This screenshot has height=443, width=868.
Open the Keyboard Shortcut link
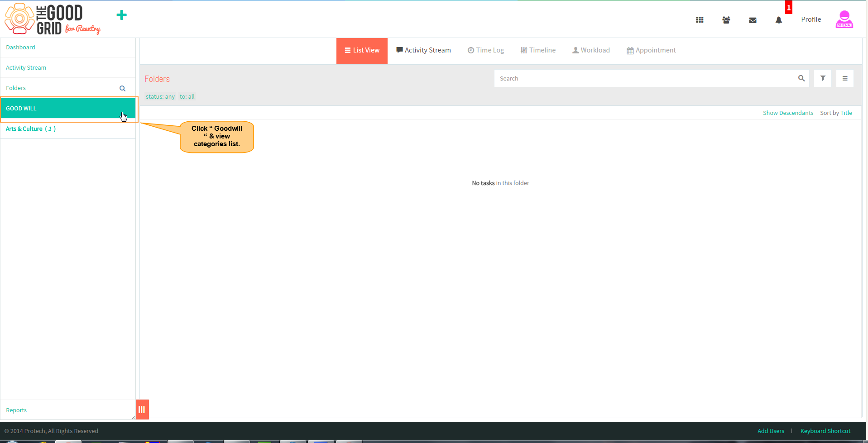pos(825,431)
